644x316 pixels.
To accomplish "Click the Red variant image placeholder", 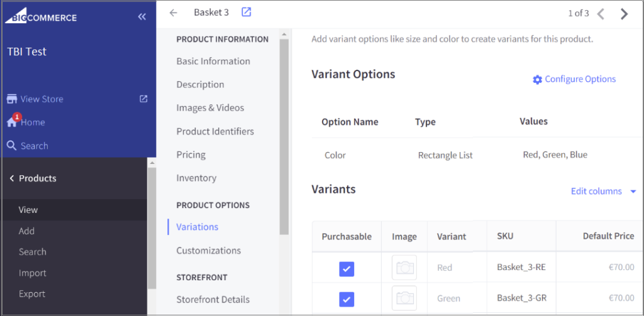I will [404, 268].
